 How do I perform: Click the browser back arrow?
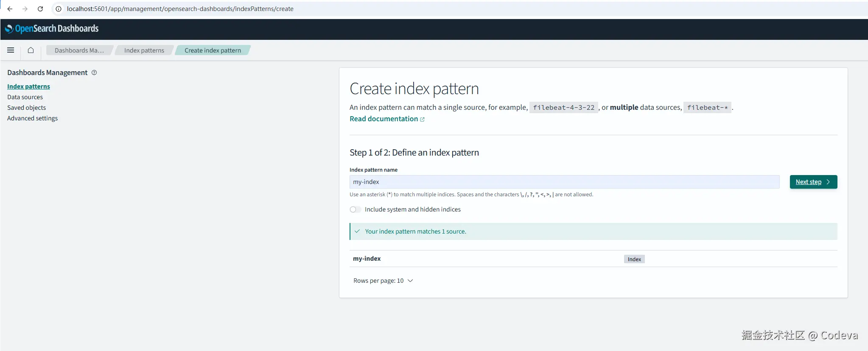tap(10, 9)
